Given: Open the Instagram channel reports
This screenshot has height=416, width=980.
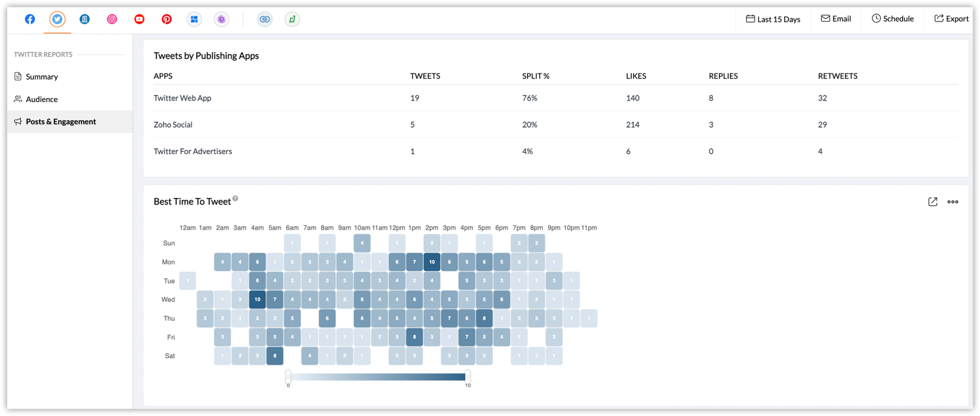Looking at the screenshot, I should [112, 19].
